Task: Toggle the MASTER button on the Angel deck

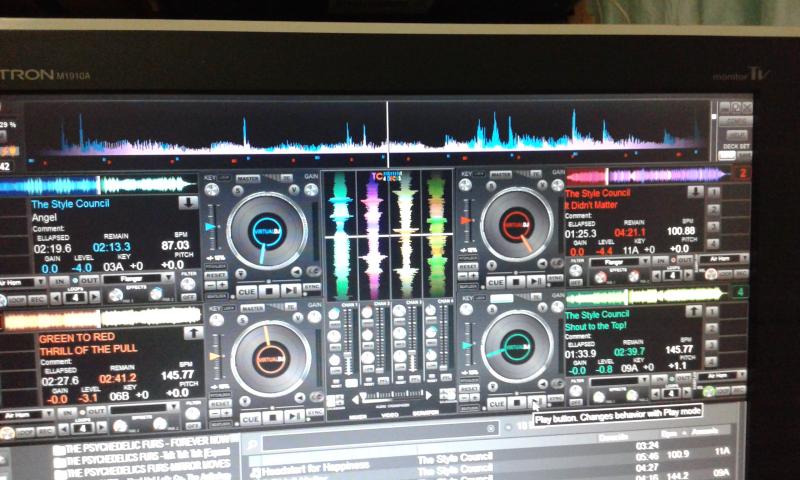Action: [x=248, y=179]
